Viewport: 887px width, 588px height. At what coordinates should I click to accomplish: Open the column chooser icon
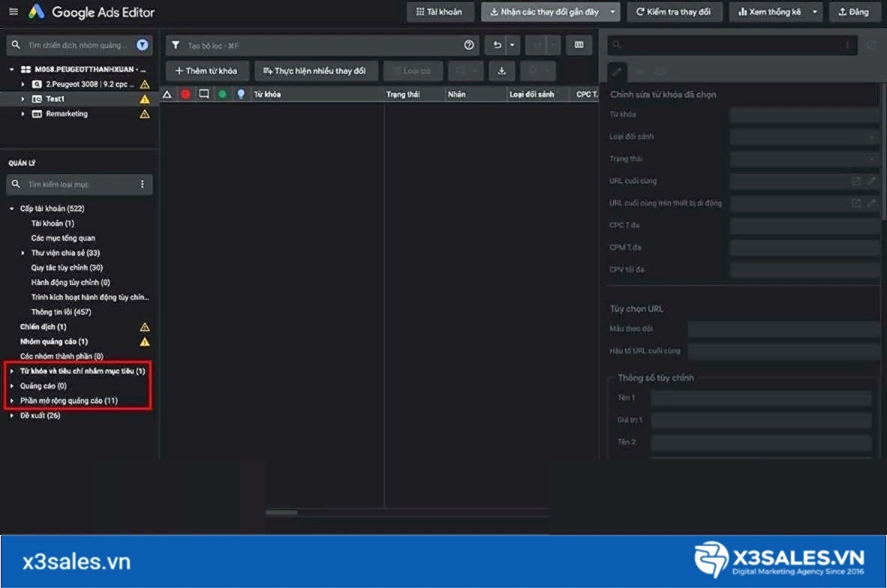tap(579, 45)
